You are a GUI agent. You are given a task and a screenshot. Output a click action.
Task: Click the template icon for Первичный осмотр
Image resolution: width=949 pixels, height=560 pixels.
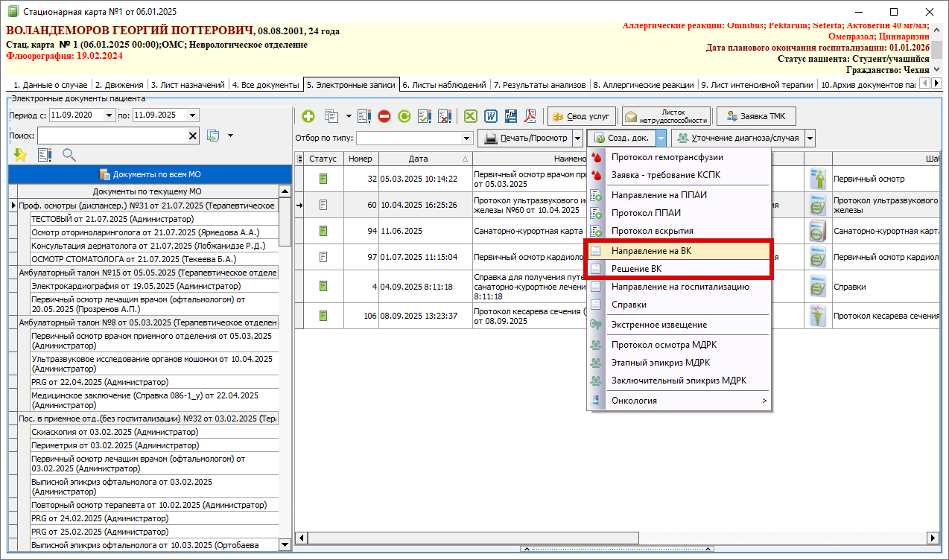[818, 179]
